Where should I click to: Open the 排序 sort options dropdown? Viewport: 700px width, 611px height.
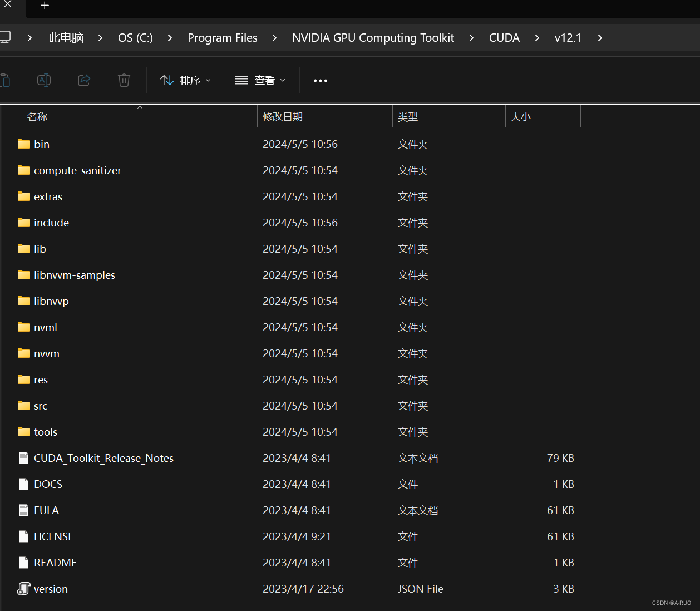(x=185, y=80)
